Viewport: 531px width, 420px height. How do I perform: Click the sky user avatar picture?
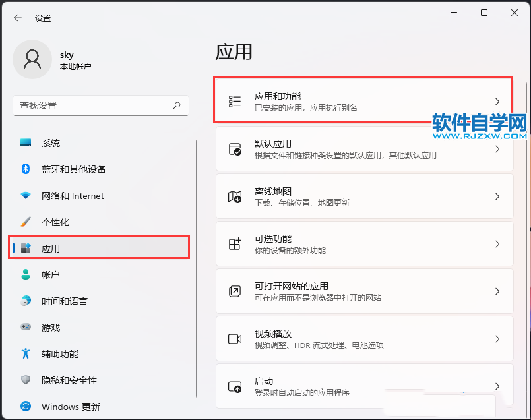pyautogui.click(x=32, y=59)
